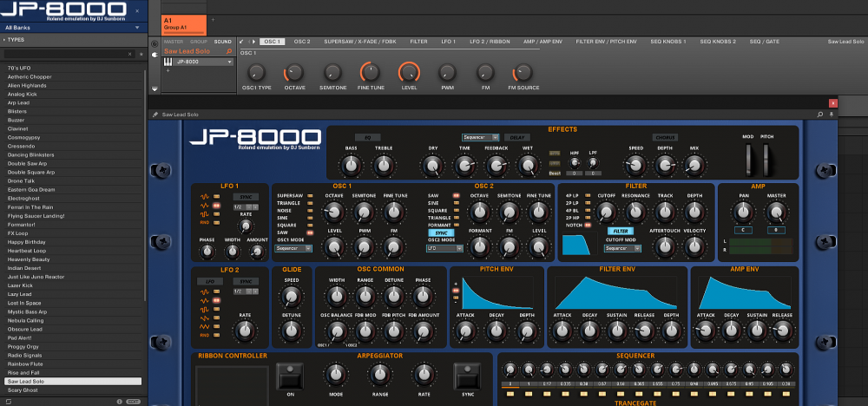The image size is (868, 406).
Task: Click the next page arrow beside OSC 1 tab
Action: click(x=253, y=42)
